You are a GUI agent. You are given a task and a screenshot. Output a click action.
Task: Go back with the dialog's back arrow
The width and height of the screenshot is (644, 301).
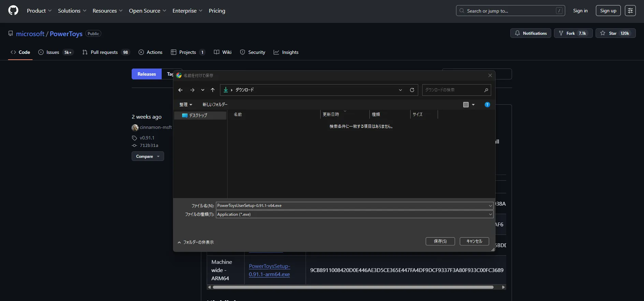point(180,90)
